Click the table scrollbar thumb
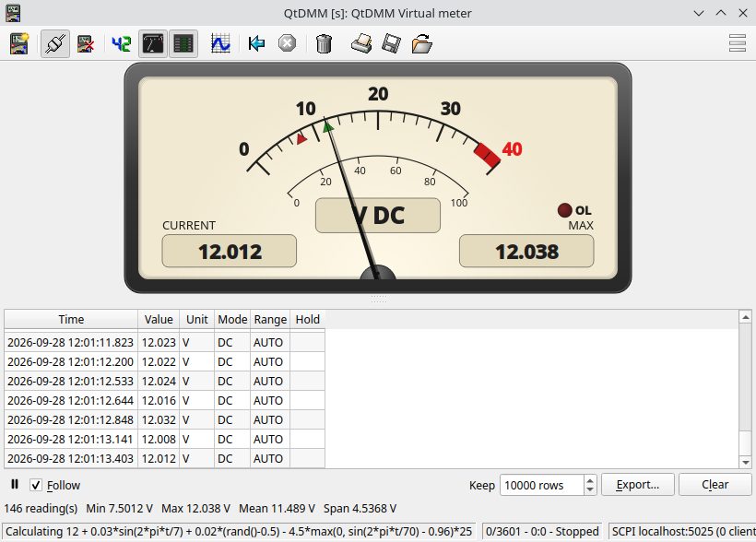 [745, 442]
